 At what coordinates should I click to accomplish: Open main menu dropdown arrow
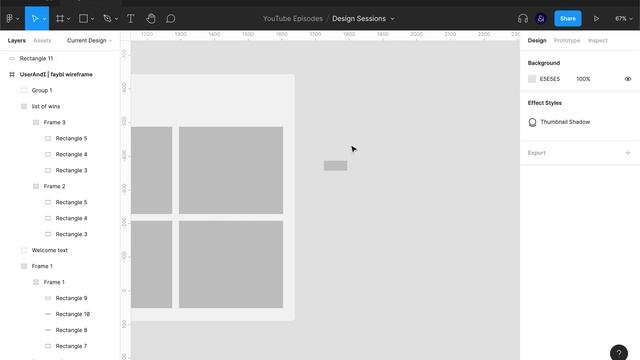point(17,19)
